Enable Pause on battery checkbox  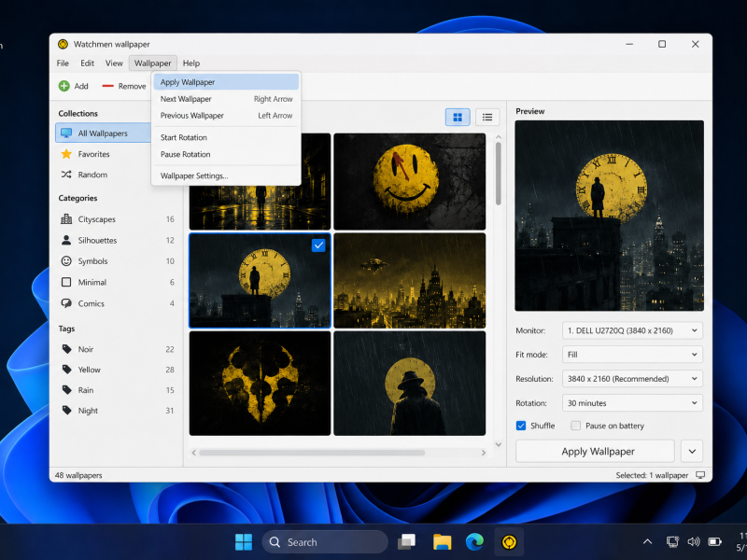point(575,426)
